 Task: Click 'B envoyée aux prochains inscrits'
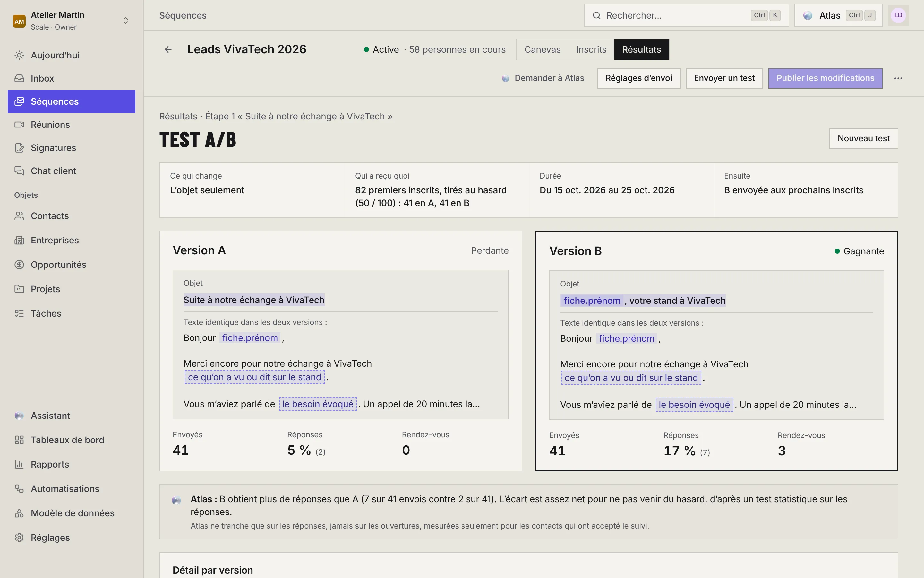[793, 190]
